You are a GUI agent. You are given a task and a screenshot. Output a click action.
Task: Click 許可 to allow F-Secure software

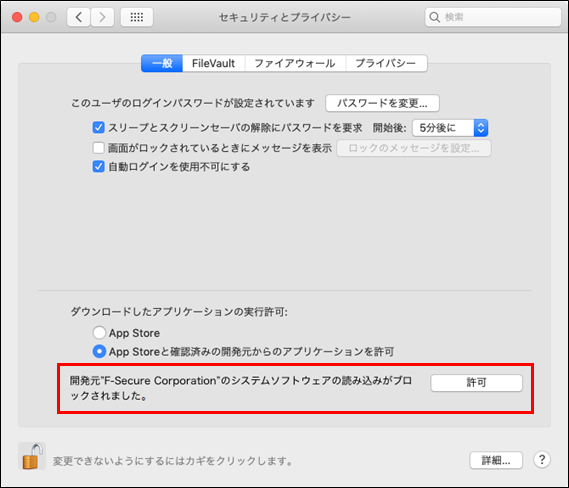coord(476,383)
